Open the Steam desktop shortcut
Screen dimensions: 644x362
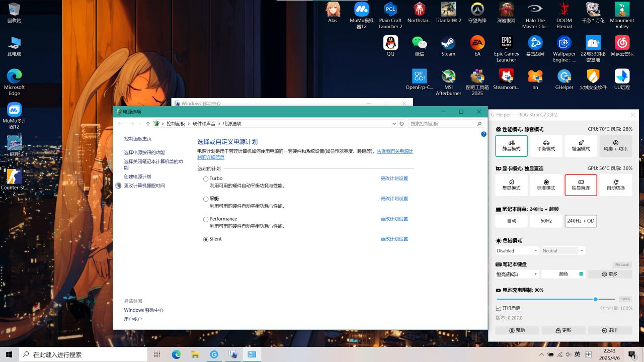[x=448, y=46]
